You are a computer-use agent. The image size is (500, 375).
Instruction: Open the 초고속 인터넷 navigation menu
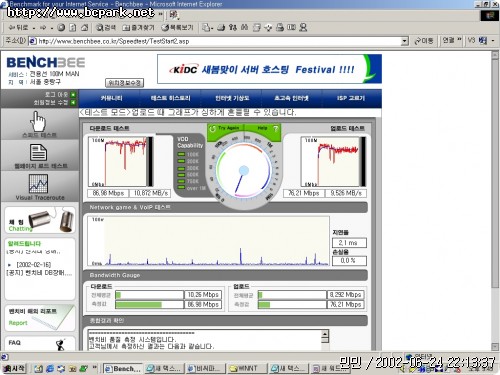tap(291, 98)
